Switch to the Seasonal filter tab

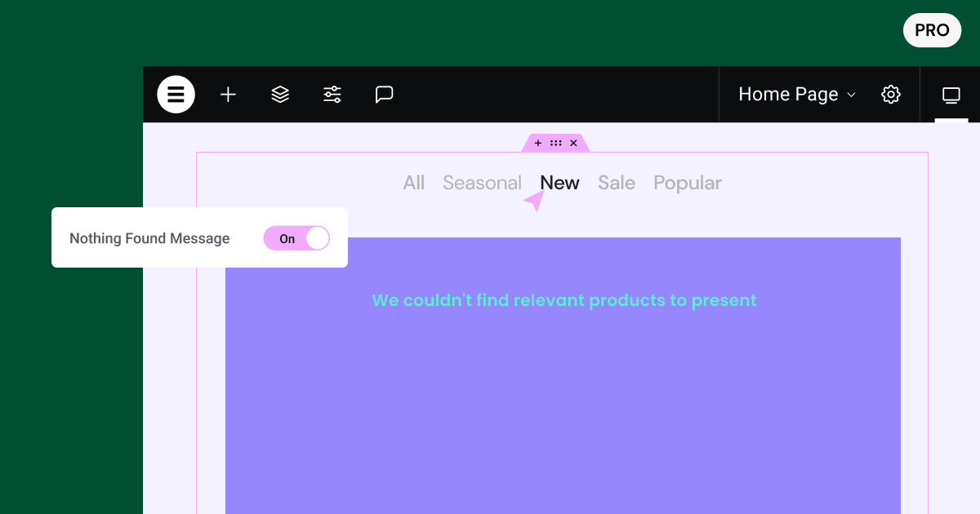[482, 183]
